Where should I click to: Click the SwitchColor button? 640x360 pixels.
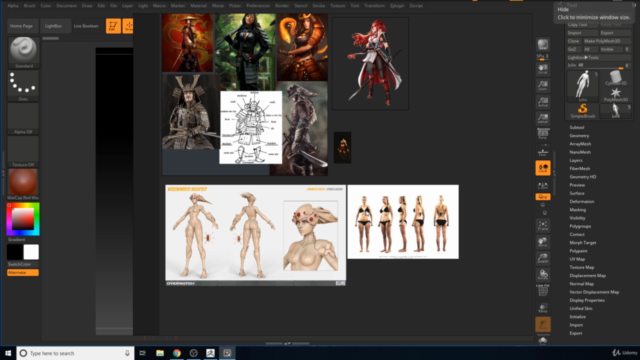tap(23, 264)
